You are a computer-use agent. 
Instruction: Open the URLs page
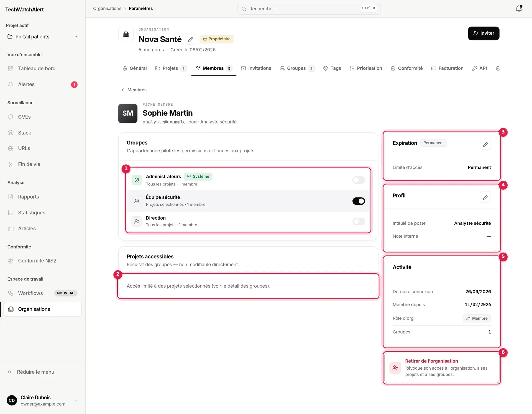pyautogui.click(x=42, y=148)
